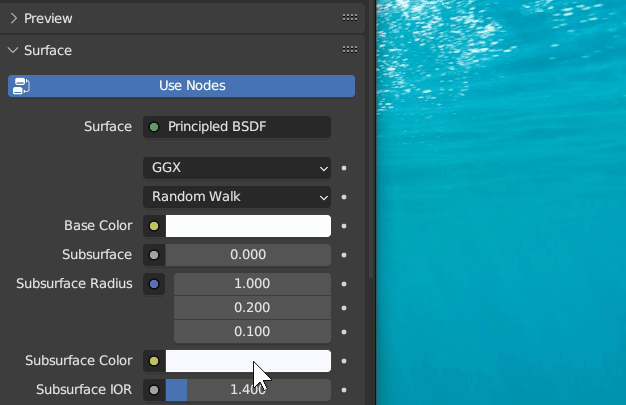Click the Preview panel drag grip
Image resolution: width=626 pixels, height=405 pixels.
point(350,18)
